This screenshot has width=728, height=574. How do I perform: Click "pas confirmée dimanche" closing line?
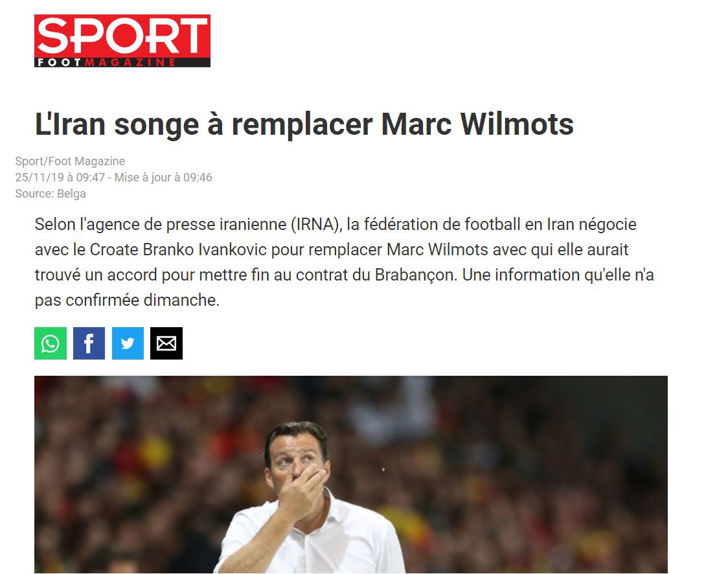(127, 300)
